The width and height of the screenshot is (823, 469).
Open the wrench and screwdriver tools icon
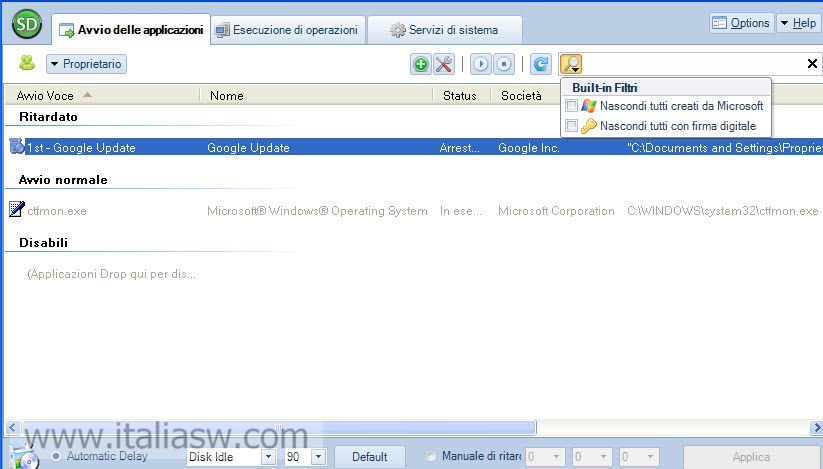coord(444,64)
